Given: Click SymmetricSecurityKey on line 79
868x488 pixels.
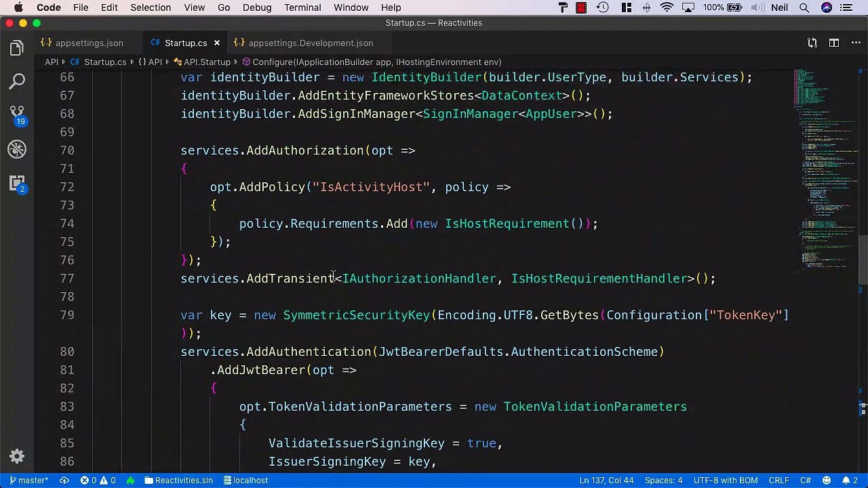Looking at the screenshot, I should click(x=356, y=315).
